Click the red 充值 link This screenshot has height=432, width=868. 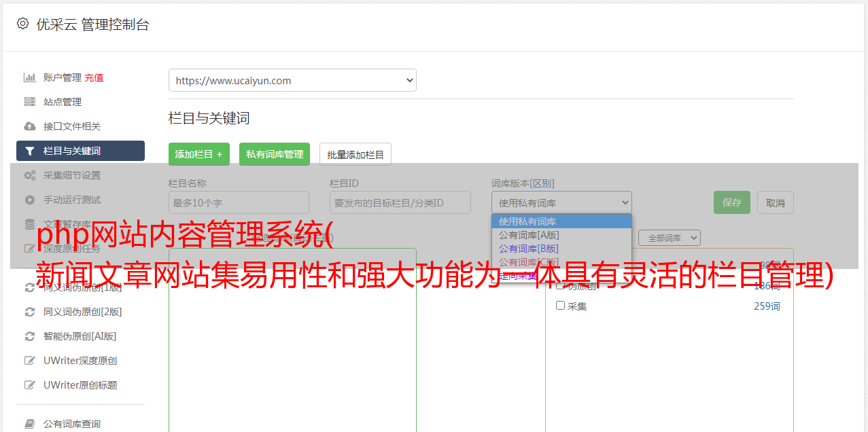pos(94,77)
